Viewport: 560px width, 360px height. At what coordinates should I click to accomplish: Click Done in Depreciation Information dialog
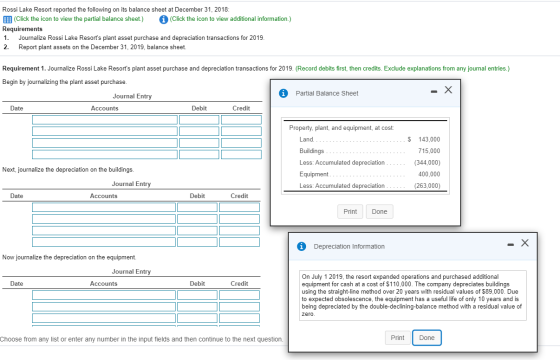click(427, 338)
